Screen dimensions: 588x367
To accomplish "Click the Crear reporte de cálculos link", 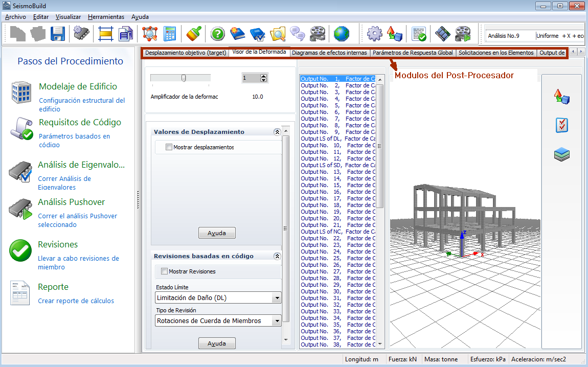I will pos(76,301).
